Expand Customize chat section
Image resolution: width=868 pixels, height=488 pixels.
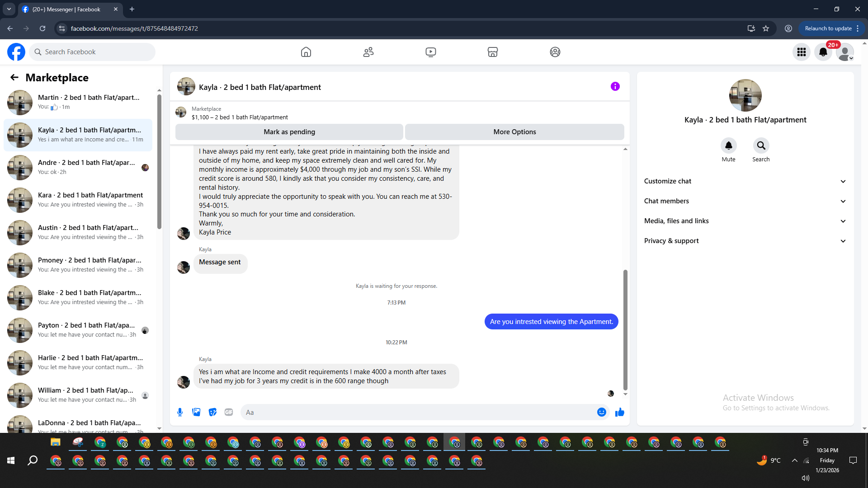(x=745, y=181)
